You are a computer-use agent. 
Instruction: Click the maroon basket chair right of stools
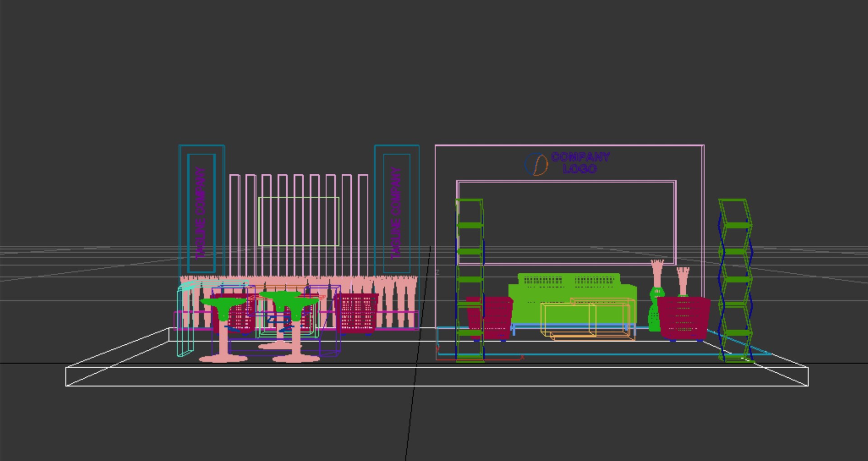point(356,313)
